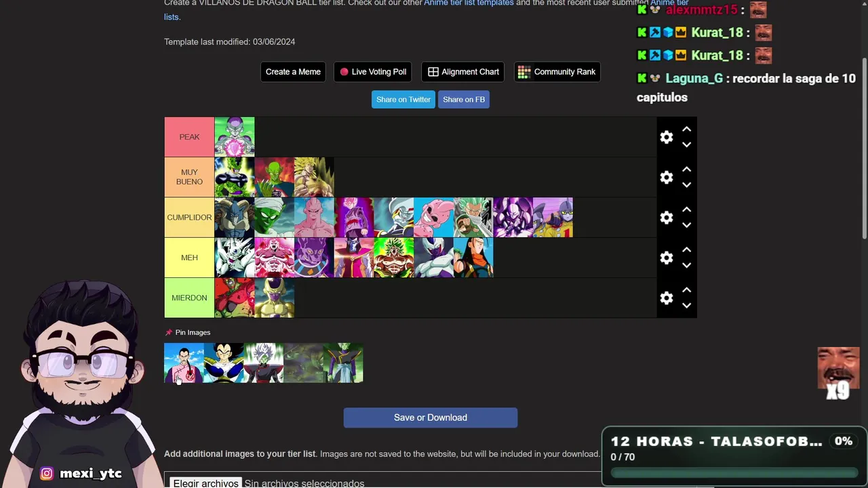Click the Pin Images pushpin icon
Image resolution: width=868 pixels, height=488 pixels.
(x=169, y=332)
